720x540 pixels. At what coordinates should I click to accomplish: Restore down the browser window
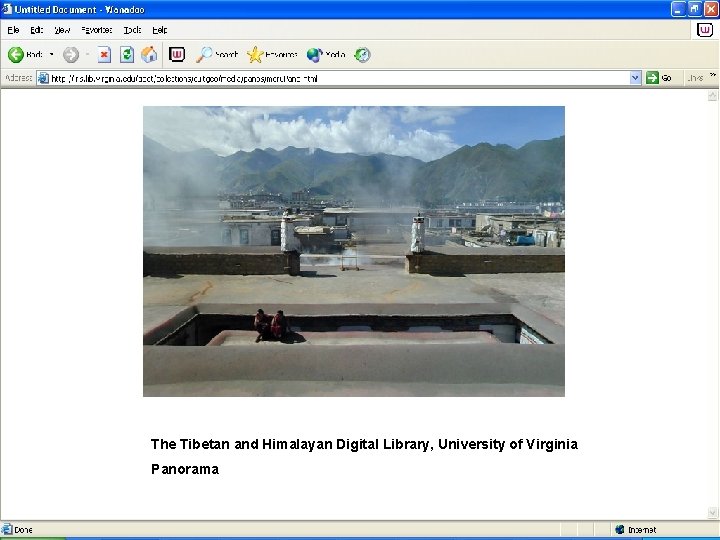click(694, 9)
